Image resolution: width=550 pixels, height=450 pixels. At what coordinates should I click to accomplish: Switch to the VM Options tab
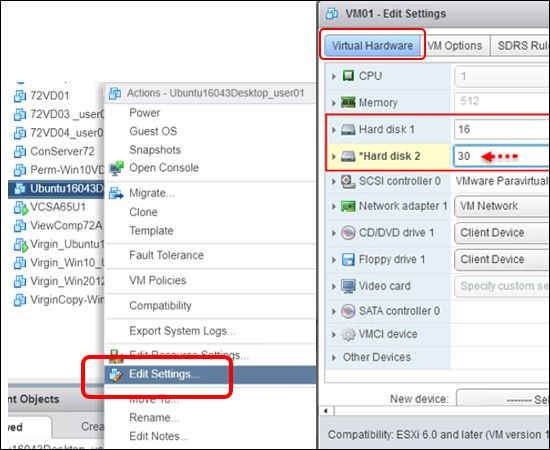point(455,46)
